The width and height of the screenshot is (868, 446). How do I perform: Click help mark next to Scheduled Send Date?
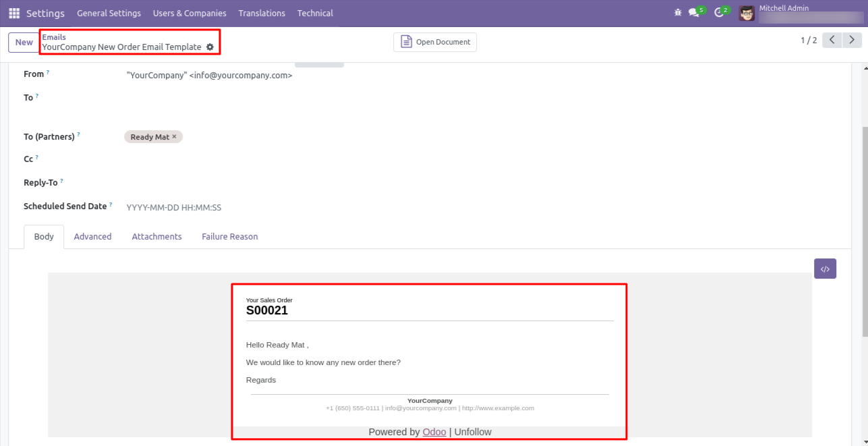(x=111, y=204)
